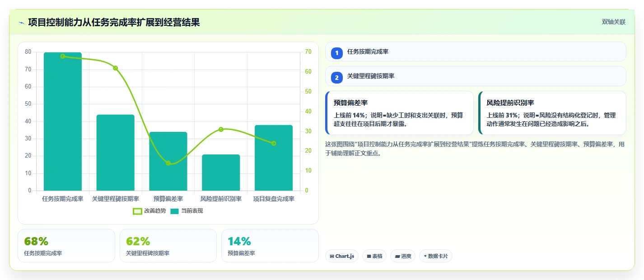The width and height of the screenshot is (644, 280).
Task: Click numbered badge 2 for 关键里程碑按期率
Action: [337, 78]
